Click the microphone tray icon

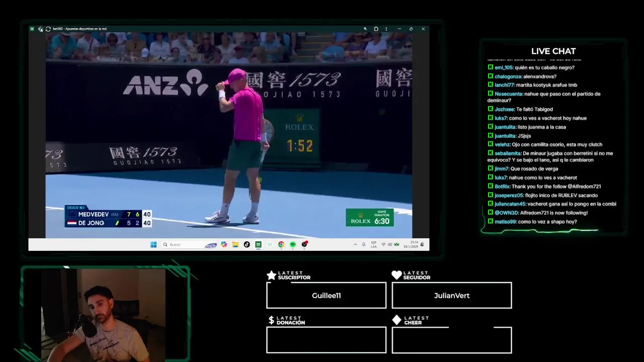click(364, 245)
